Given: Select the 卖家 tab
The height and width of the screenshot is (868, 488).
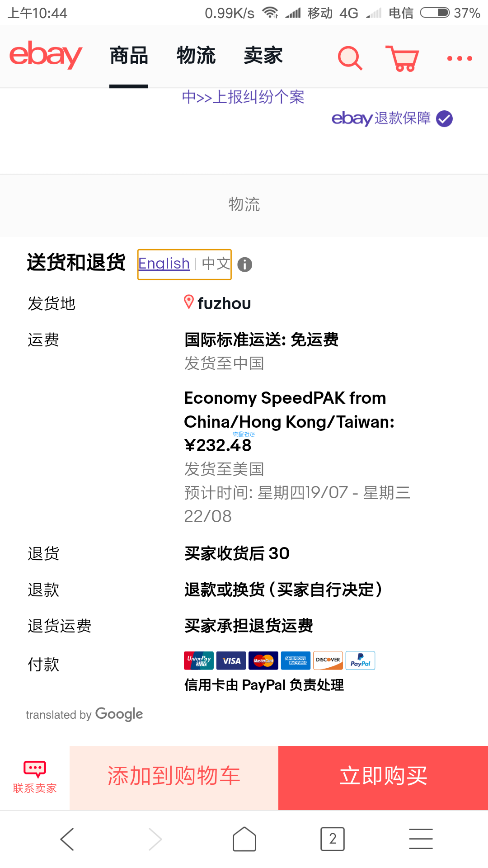Looking at the screenshot, I should pos(263,56).
